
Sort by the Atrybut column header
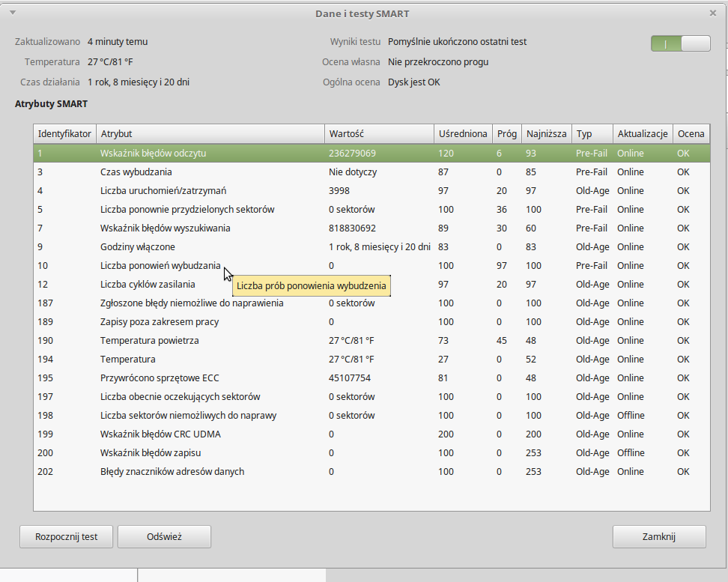[x=210, y=134]
